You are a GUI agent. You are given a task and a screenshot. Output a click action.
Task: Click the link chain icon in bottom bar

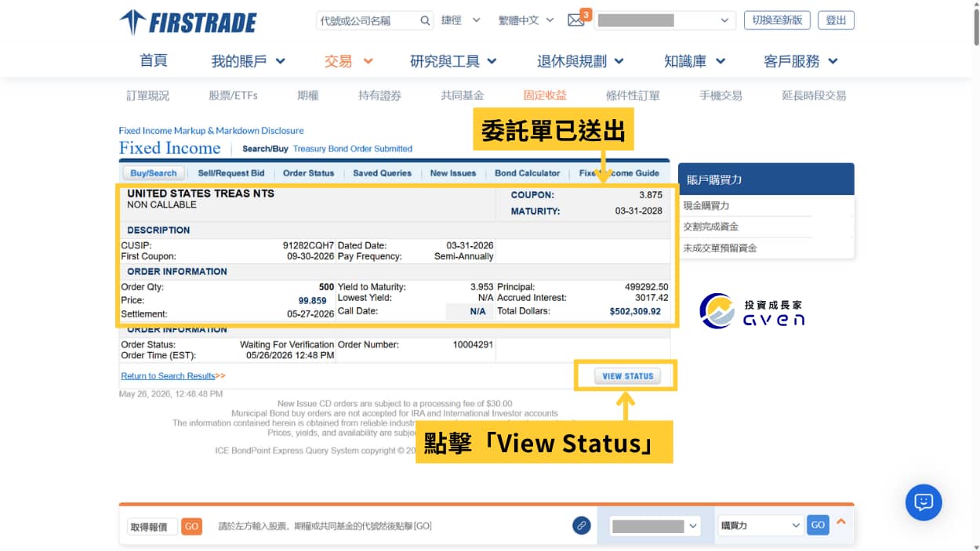pyautogui.click(x=581, y=525)
